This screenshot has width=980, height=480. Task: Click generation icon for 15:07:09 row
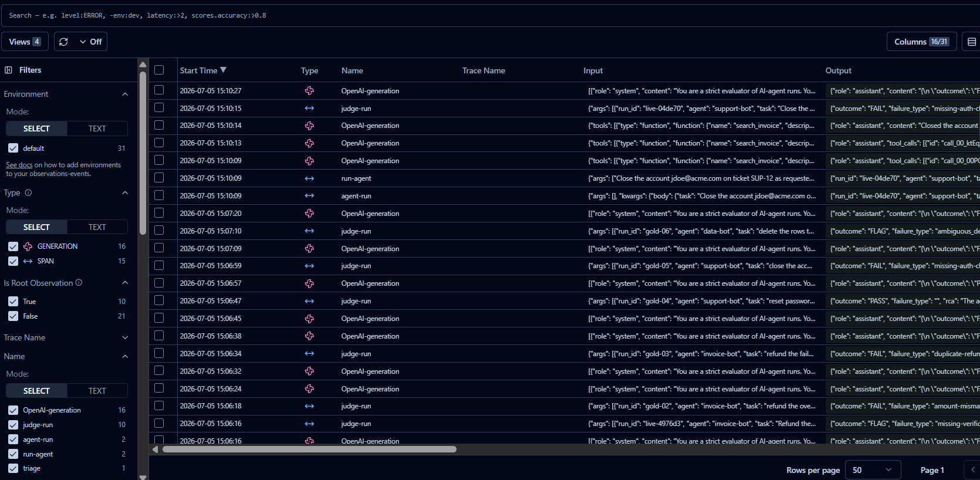(309, 249)
